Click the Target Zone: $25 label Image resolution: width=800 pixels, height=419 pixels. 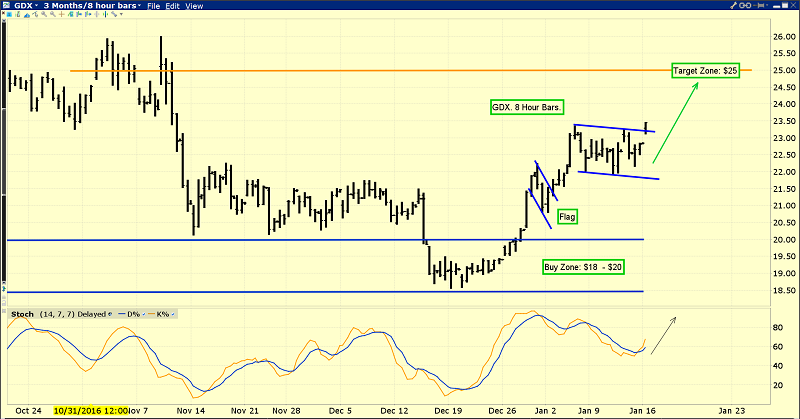[705, 72]
